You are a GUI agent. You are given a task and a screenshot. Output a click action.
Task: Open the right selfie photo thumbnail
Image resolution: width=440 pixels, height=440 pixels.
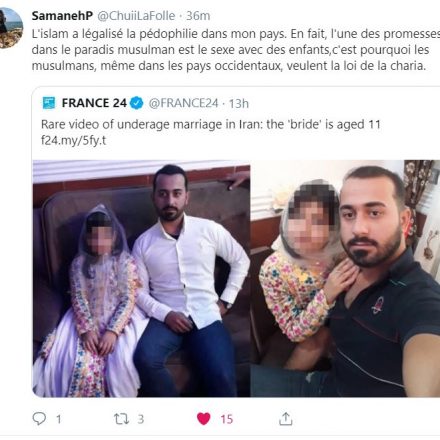pyautogui.click(x=345, y=279)
